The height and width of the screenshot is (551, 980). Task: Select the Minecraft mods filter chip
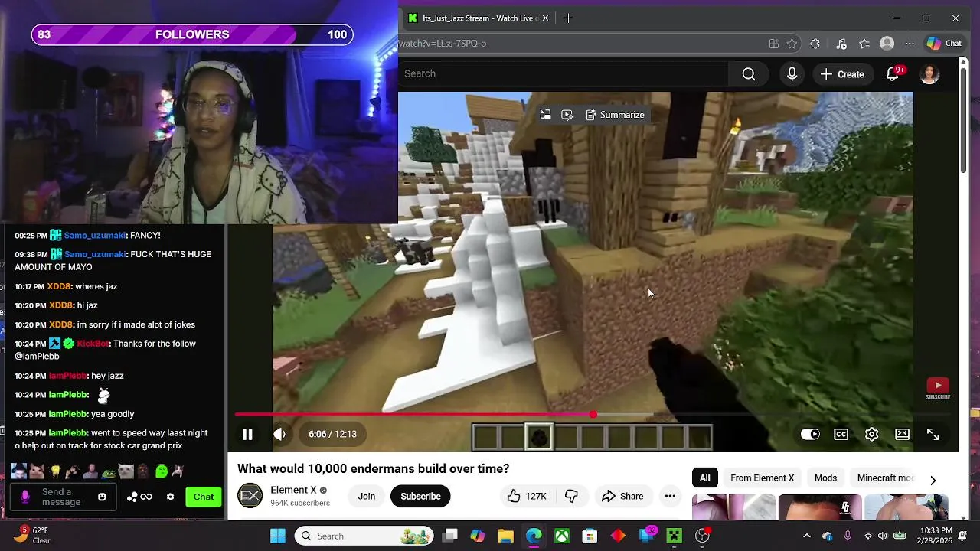click(x=886, y=478)
